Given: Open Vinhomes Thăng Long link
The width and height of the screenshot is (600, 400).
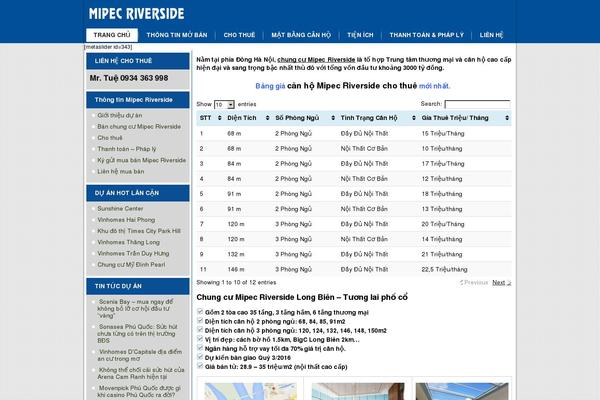Looking at the screenshot, I should [128, 242].
